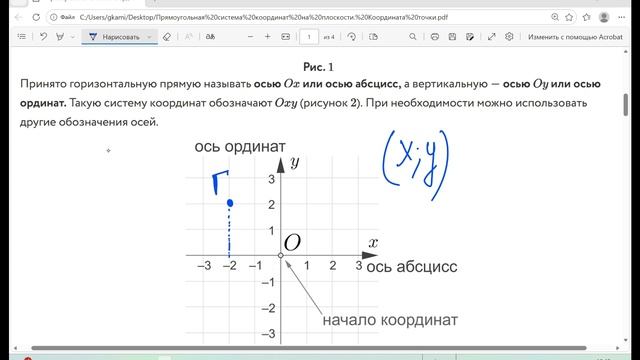Viewport: 640px width, 360px height.
Task: Go back in browser history
Action: (x=18, y=17)
